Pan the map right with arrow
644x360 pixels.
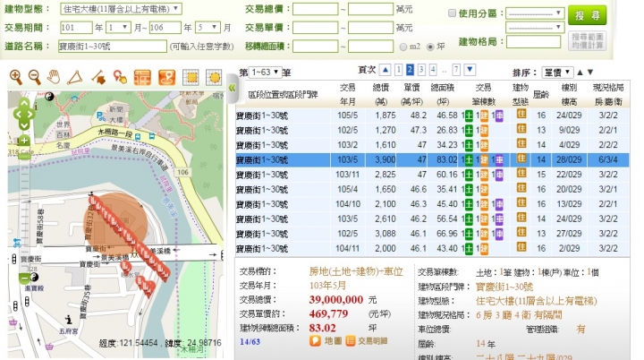(31, 114)
